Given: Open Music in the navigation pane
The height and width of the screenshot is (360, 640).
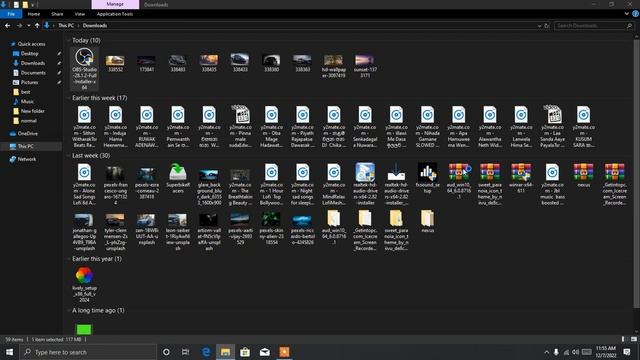Looking at the screenshot, I should point(27,101).
